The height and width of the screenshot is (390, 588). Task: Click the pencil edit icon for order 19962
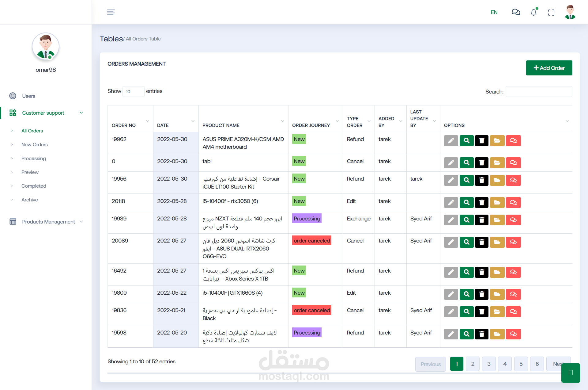coord(451,141)
